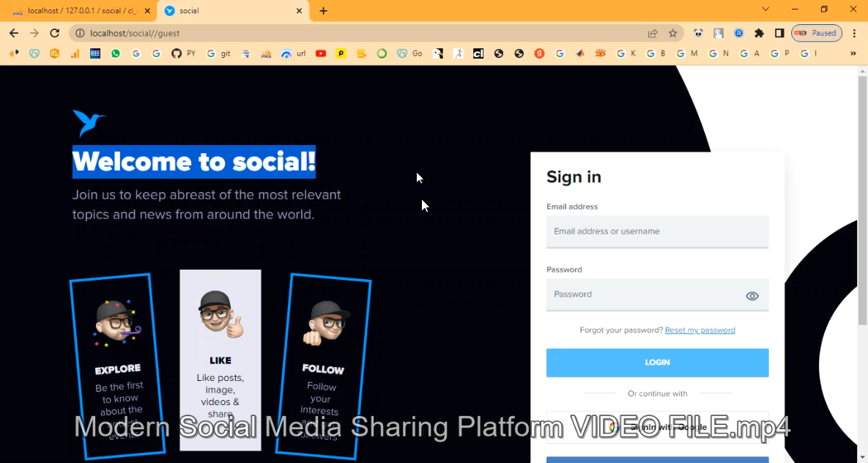
Task: Go back to the previous page
Action: coord(14,33)
